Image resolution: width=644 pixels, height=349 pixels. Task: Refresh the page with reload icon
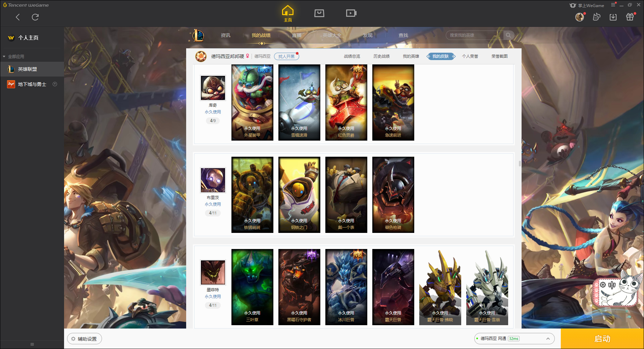click(x=35, y=17)
